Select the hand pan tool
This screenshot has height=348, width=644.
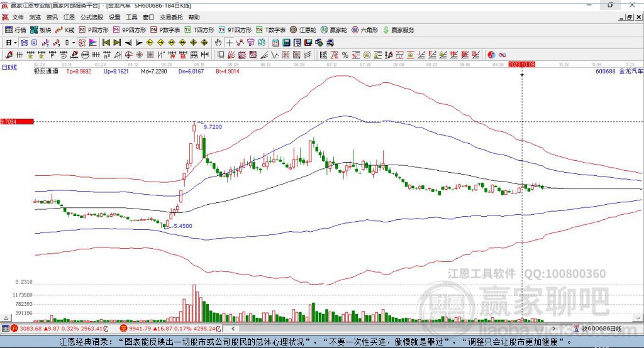click(218, 43)
